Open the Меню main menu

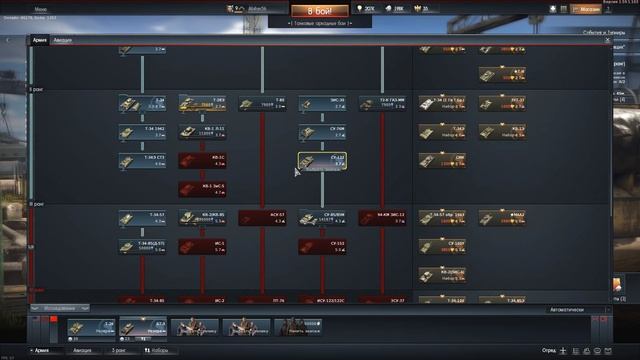41,9
